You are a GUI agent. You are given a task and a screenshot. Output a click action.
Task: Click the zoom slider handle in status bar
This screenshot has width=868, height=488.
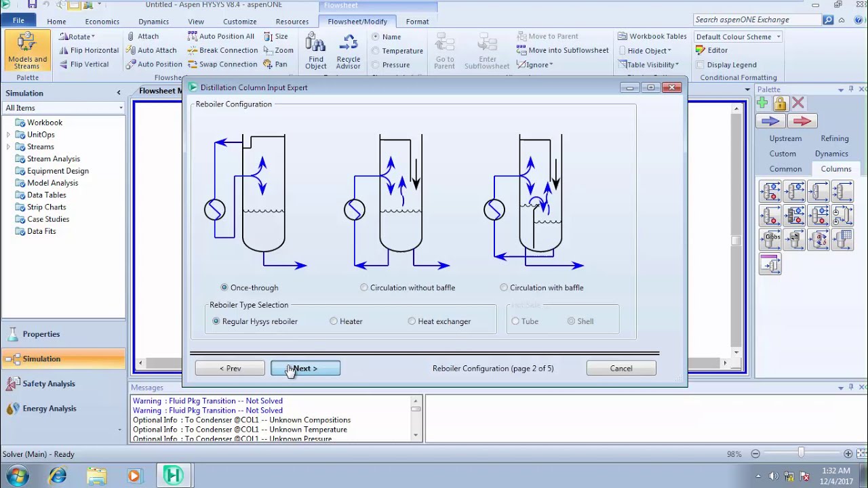(801, 453)
